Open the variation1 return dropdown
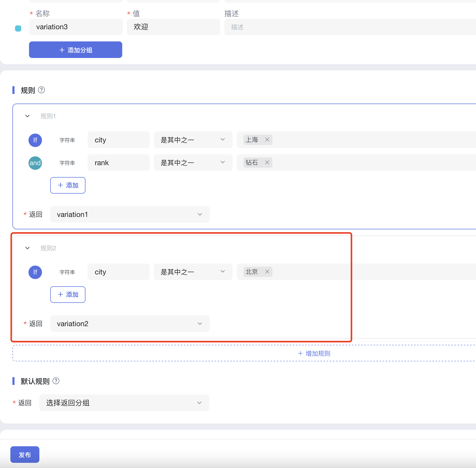 click(x=130, y=214)
